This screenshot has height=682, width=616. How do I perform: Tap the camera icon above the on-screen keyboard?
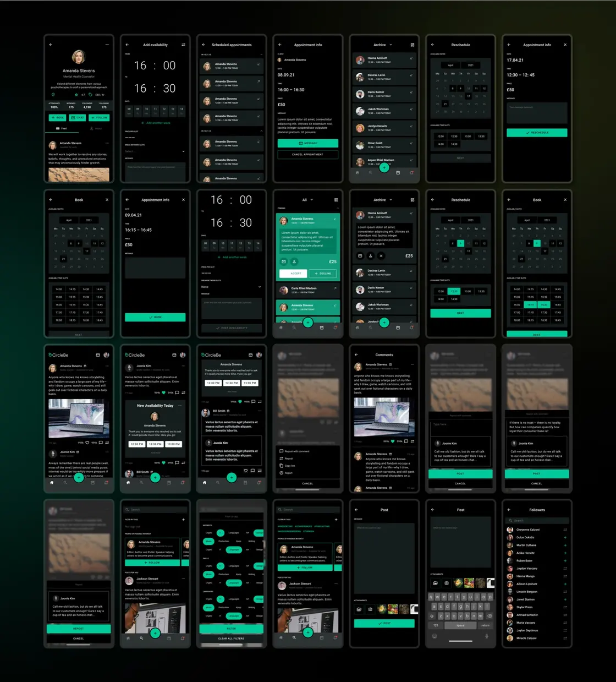(447, 583)
